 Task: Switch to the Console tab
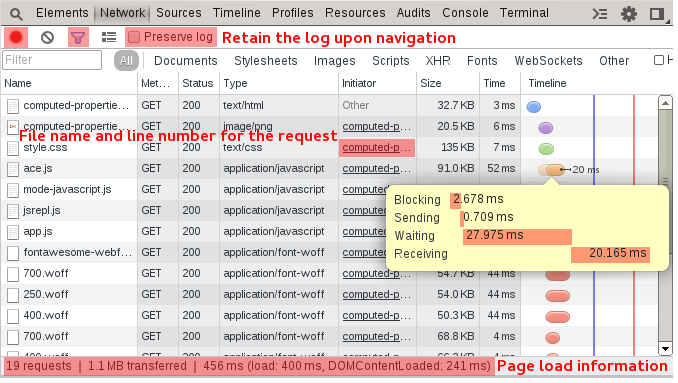tap(465, 13)
